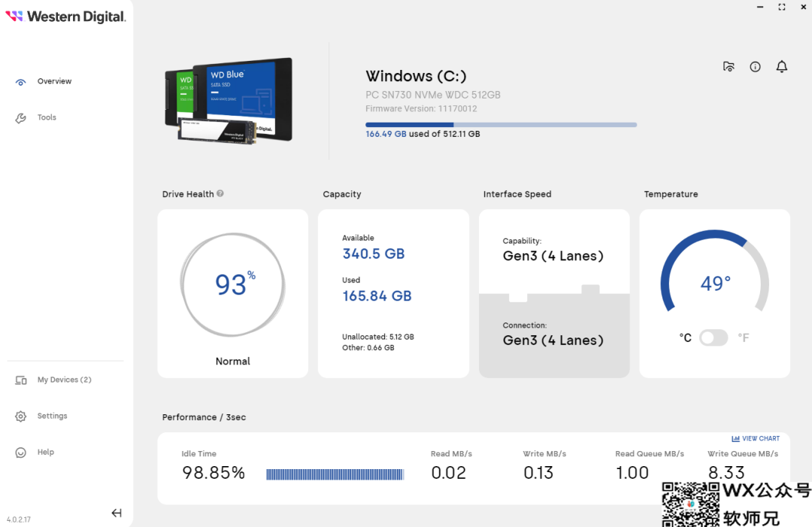This screenshot has width=812, height=527.
Task: Click the Help smiley icon
Action: (x=21, y=453)
